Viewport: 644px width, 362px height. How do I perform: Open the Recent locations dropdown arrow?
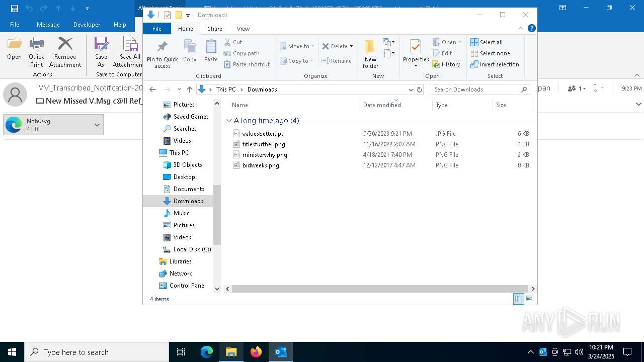point(179,89)
